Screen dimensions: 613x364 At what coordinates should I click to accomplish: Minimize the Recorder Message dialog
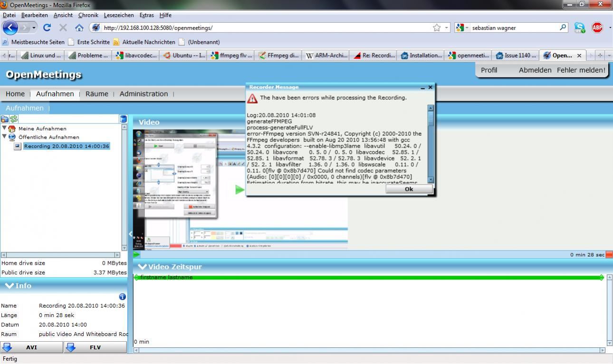pos(423,87)
